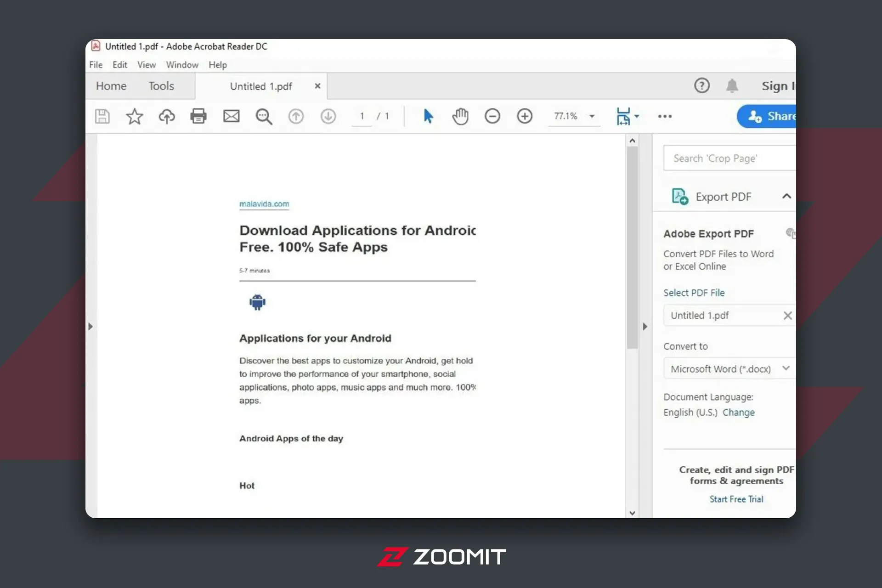Open the Window menu
882x588 pixels.
click(x=182, y=65)
